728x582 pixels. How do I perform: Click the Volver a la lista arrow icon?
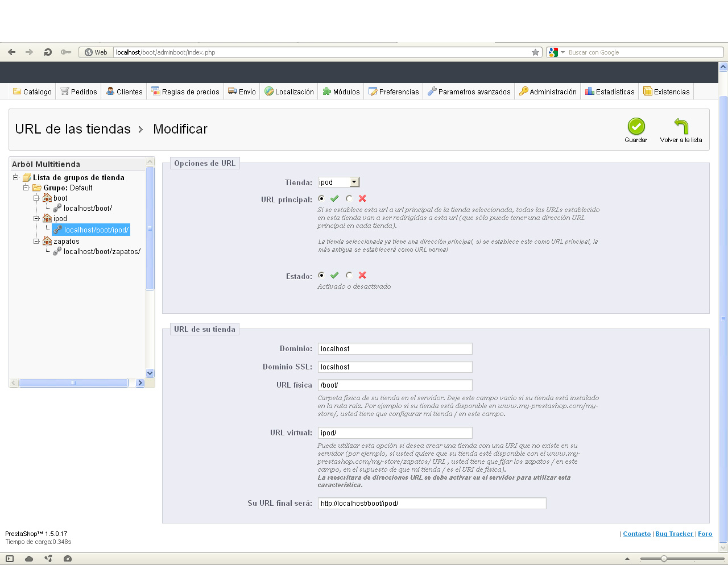(x=681, y=126)
